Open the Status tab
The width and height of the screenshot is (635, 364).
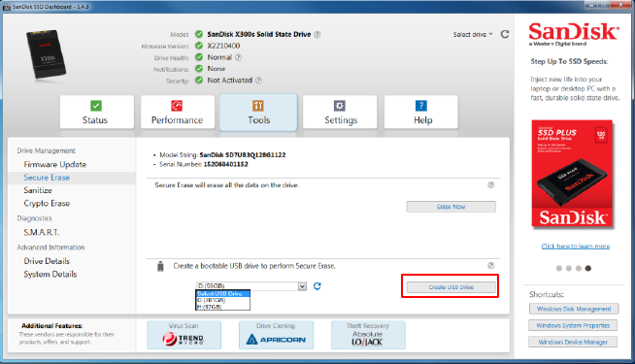pyautogui.click(x=97, y=113)
